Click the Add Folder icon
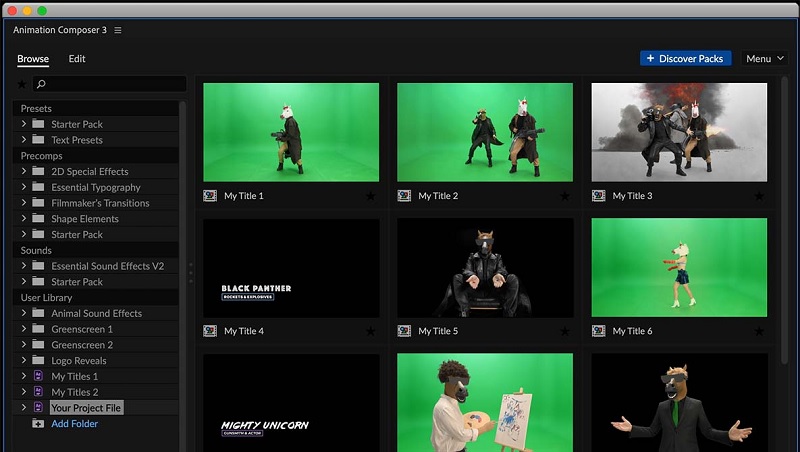 38,423
